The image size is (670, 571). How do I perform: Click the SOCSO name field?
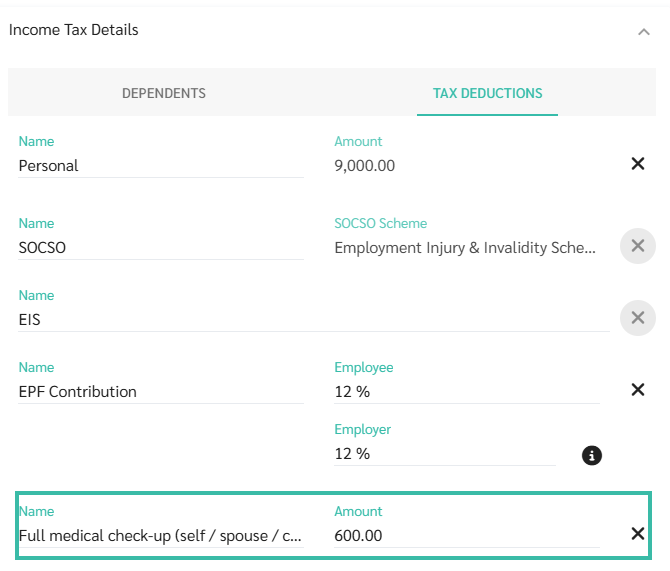pyautogui.click(x=160, y=247)
